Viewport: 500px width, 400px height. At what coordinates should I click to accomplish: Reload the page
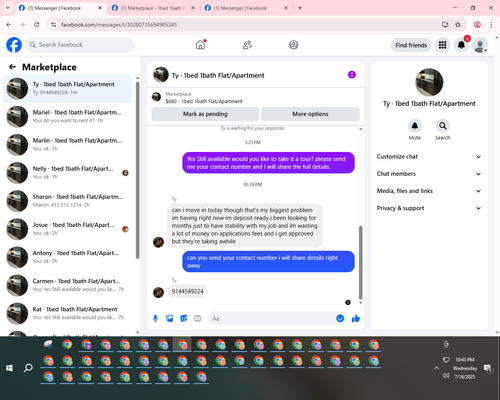click(x=37, y=25)
